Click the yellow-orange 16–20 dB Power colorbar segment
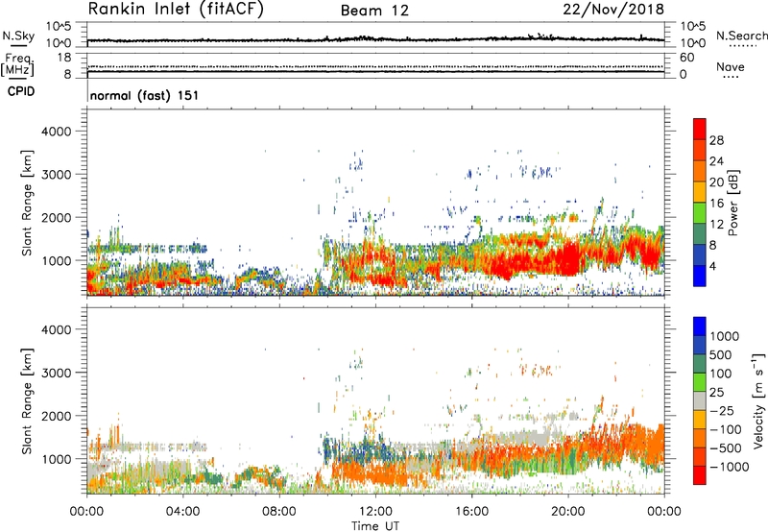 (x=700, y=192)
